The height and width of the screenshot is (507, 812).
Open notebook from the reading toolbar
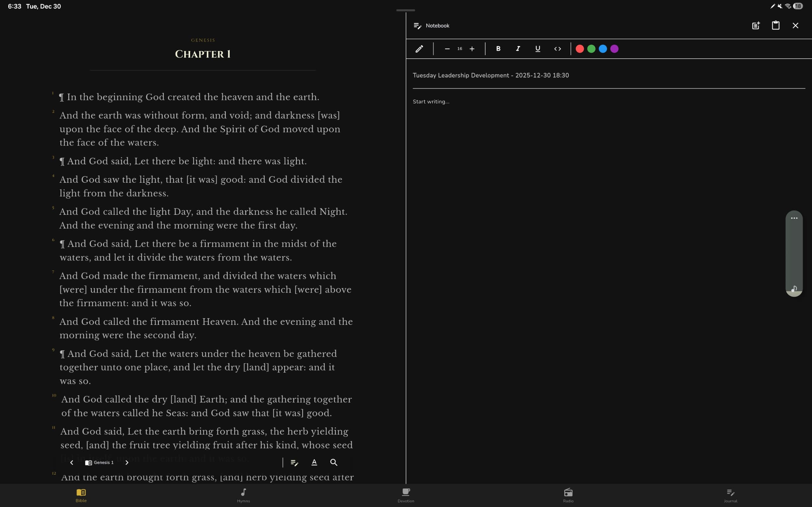click(294, 462)
